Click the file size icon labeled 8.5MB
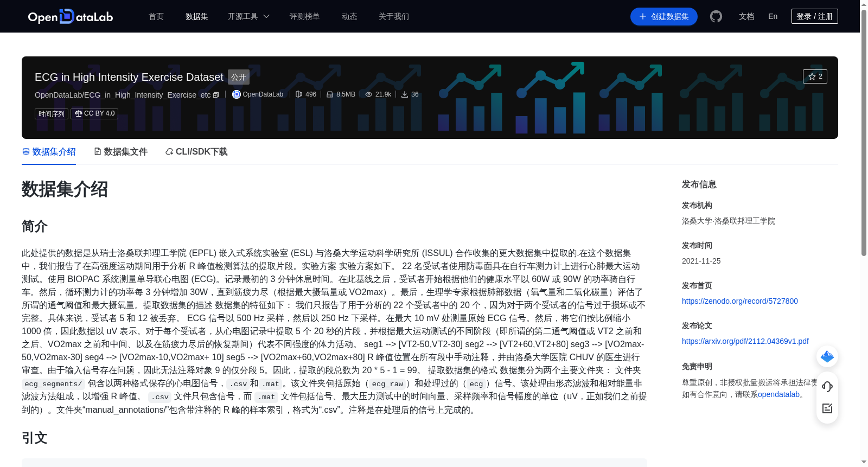Viewport: 868px width, 467px height. pos(330,94)
